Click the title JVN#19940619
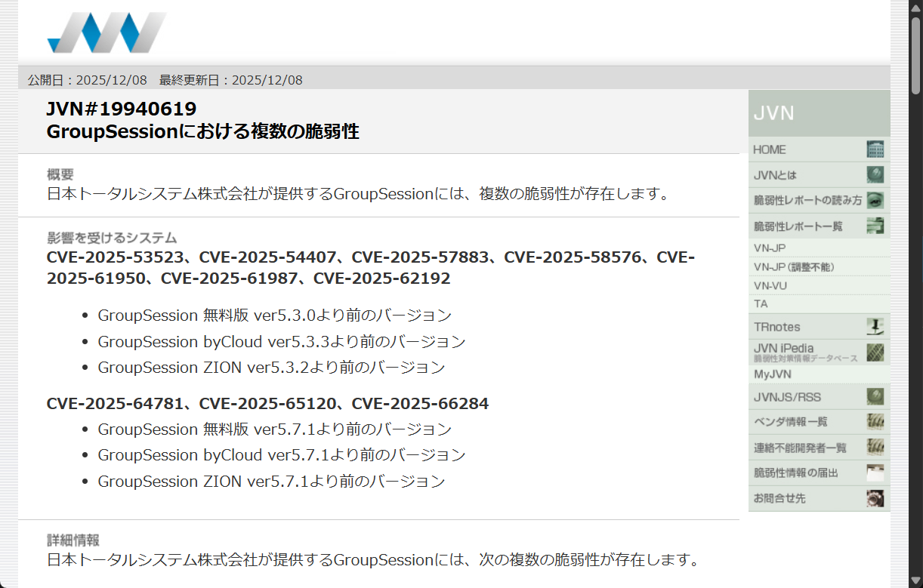 (122, 109)
